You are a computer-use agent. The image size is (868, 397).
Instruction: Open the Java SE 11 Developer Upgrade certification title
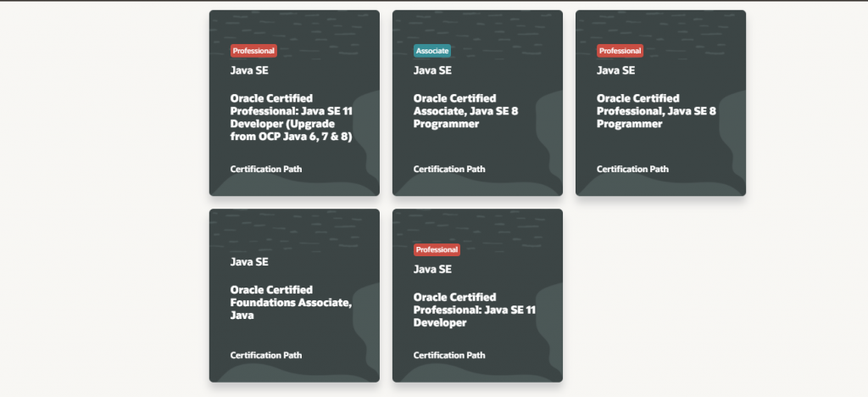pyautogui.click(x=291, y=117)
